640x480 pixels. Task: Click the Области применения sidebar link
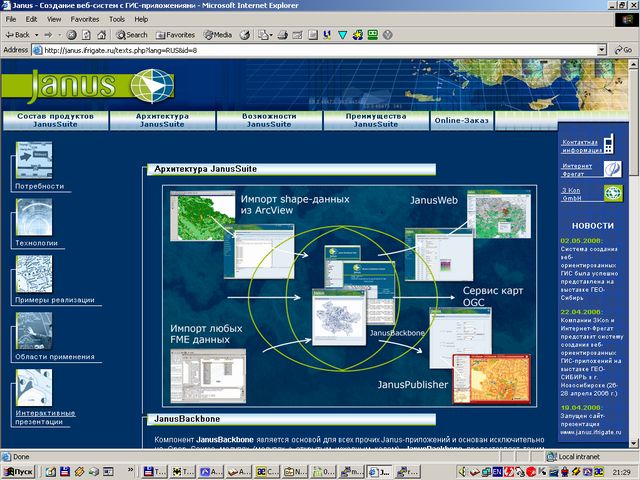pos(55,357)
